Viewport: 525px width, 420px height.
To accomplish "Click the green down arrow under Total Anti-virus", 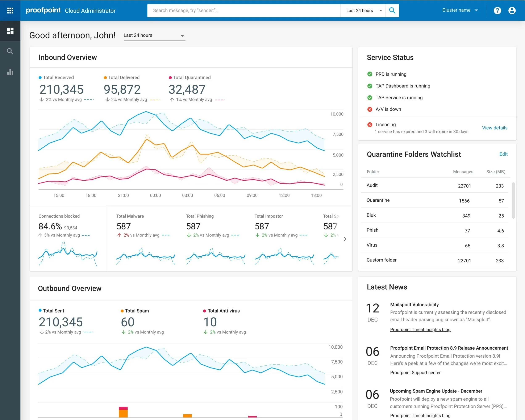I will click(x=205, y=332).
